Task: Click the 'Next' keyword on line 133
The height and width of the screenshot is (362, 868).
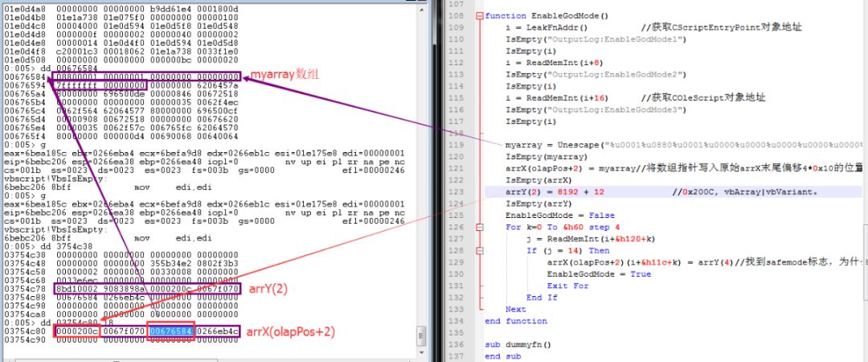Action: tap(515, 310)
